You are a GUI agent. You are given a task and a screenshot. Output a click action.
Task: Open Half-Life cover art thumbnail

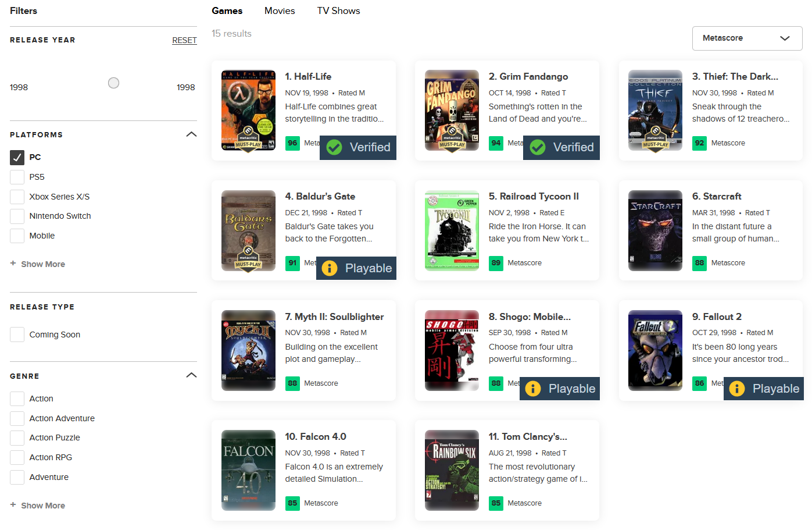click(248, 111)
